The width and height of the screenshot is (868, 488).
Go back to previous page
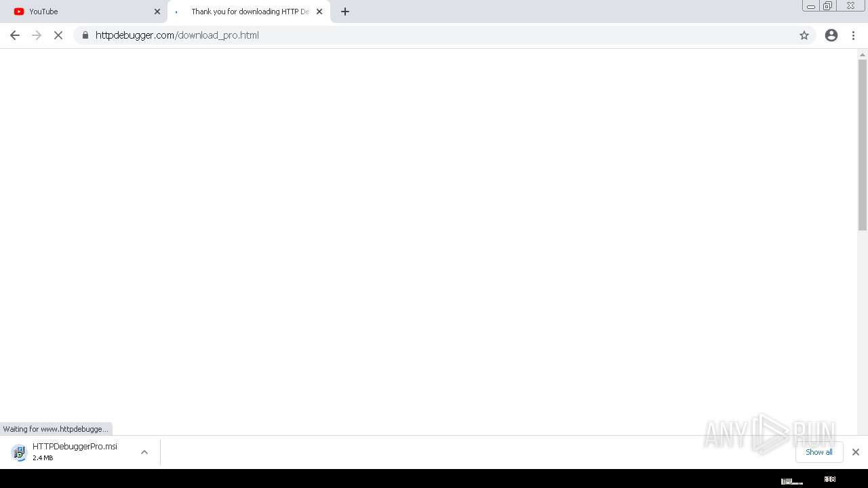click(x=15, y=35)
